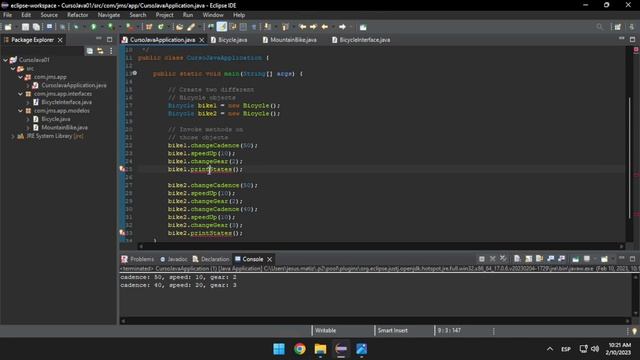
Task: Collapse the src folder node
Action: click(x=13, y=69)
